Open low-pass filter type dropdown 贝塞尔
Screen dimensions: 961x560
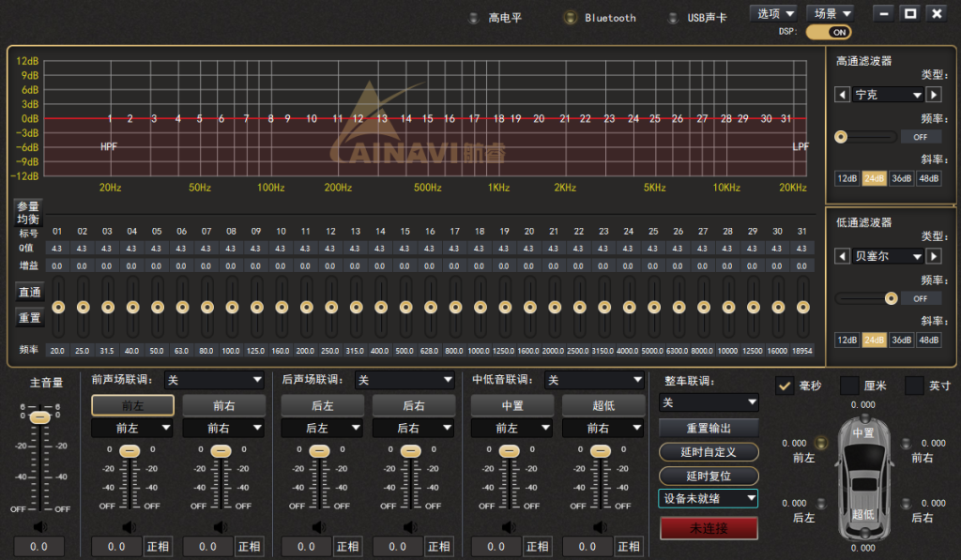point(888,256)
